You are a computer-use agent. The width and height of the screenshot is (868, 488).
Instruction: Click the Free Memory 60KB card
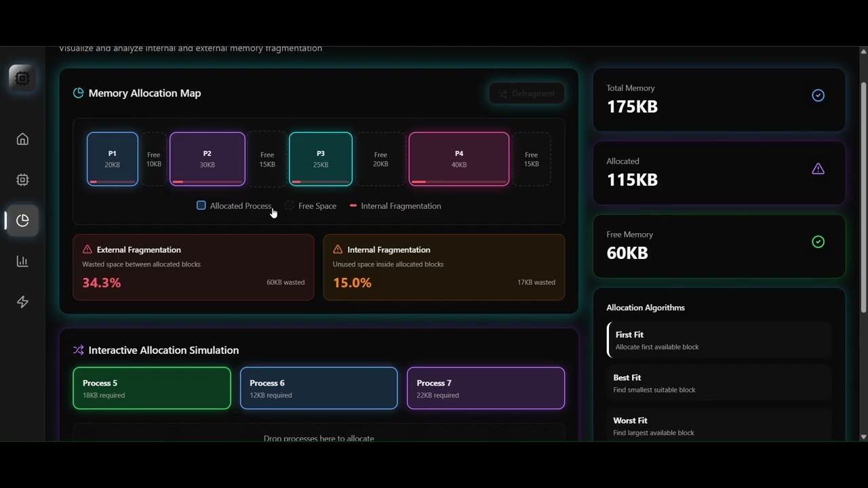(719, 246)
